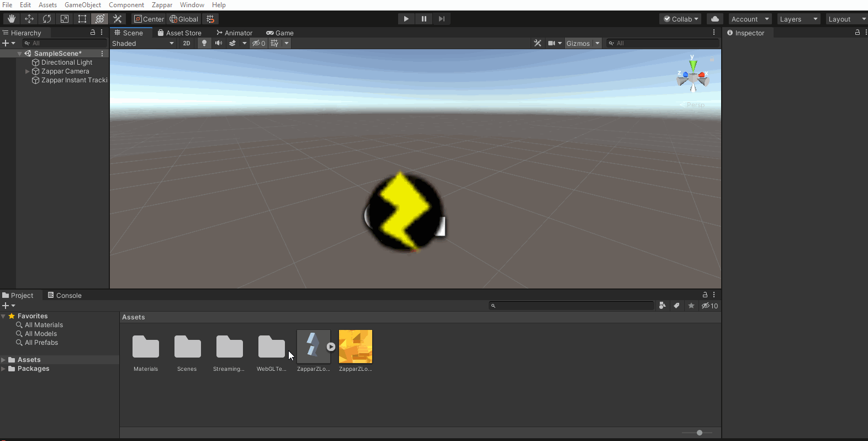Image resolution: width=868 pixels, height=441 pixels.
Task: Open Project panel options menu
Action: click(714, 295)
